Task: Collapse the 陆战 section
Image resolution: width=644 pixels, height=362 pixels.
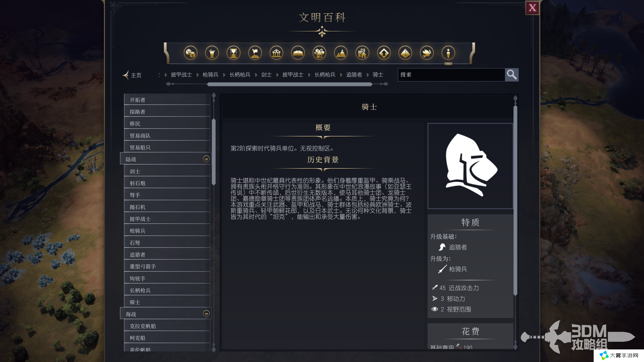Action: coord(206,159)
